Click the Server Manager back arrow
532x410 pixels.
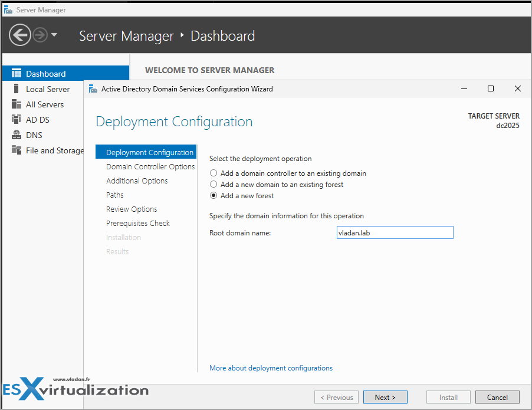pos(19,35)
